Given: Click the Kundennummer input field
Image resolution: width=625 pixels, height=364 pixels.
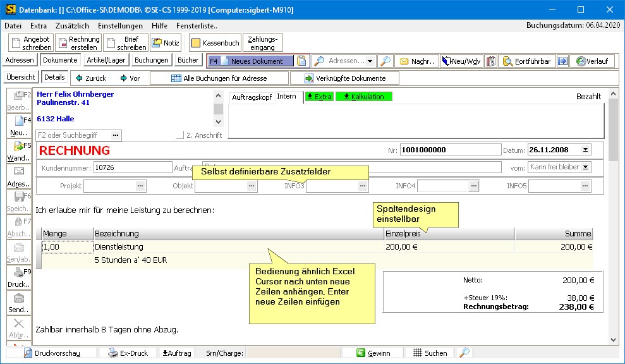Looking at the screenshot, I should pos(132,167).
